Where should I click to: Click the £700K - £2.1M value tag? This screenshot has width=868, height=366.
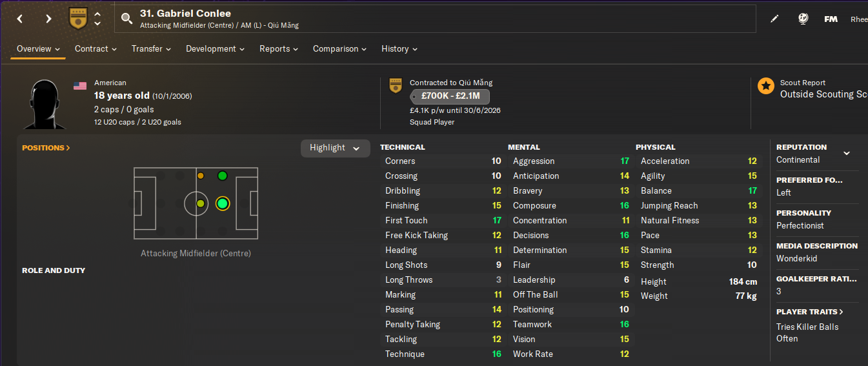coord(450,97)
